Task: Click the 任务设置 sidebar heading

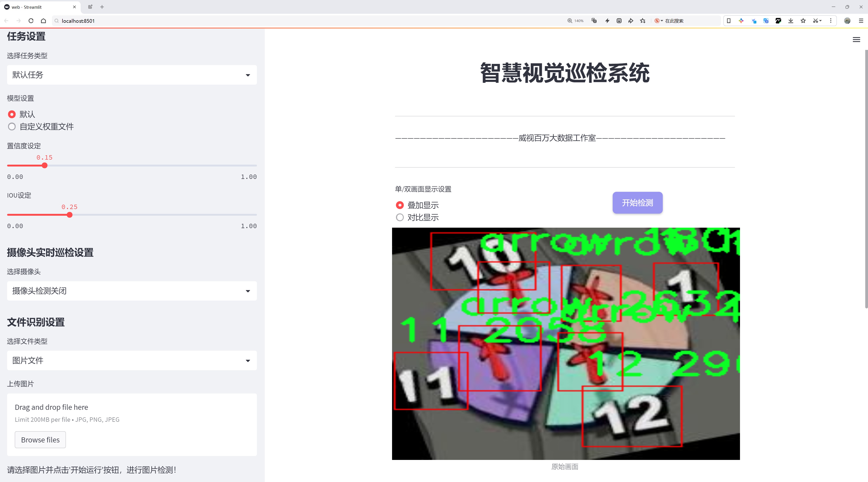Action: pos(26,36)
